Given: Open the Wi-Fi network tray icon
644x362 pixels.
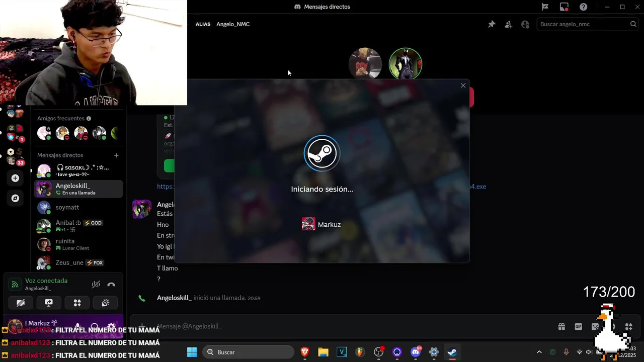Looking at the screenshot, I should click(x=579, y=352).
